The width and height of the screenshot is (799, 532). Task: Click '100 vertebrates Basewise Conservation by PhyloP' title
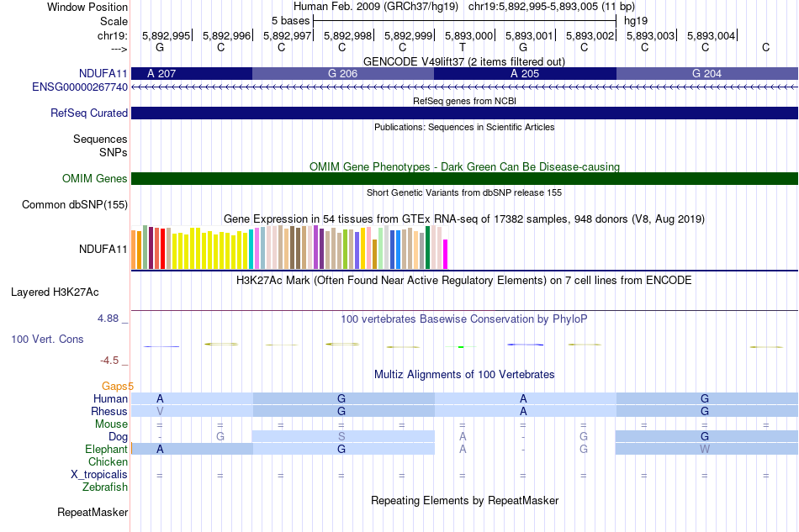(x=464, y=319)
